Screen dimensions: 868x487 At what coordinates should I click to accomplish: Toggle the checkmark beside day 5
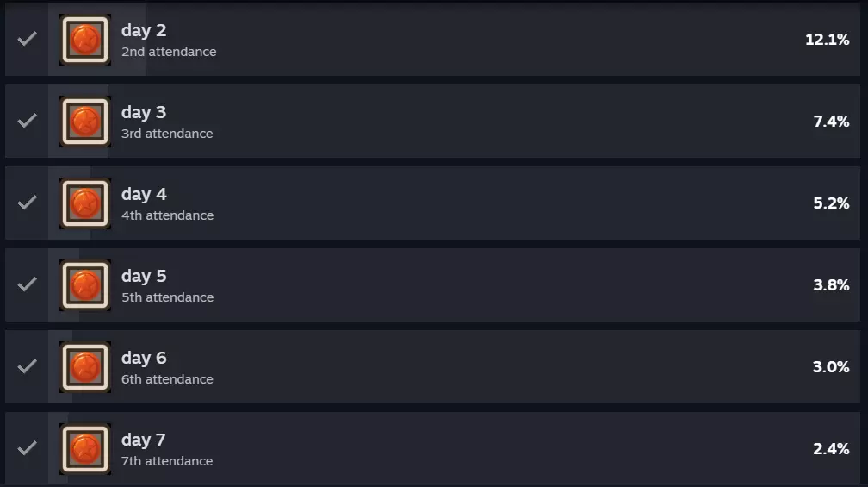tap(28, 284)
